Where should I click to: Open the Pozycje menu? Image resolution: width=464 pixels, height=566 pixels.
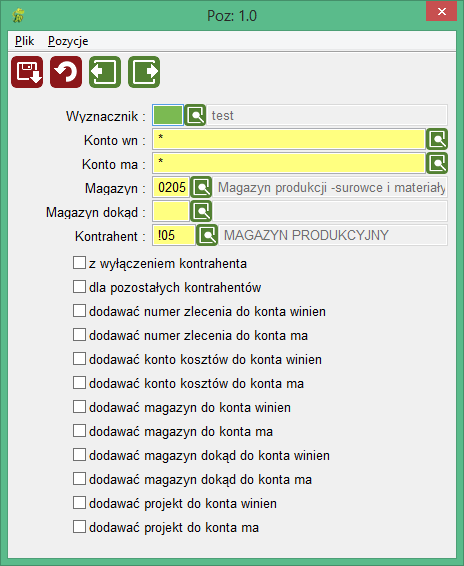(x=68, y=41)
